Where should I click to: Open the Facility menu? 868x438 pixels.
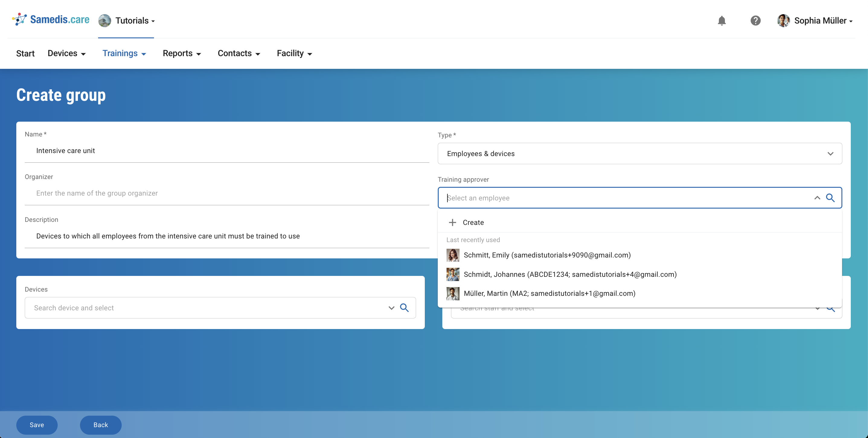click(294, 53)
